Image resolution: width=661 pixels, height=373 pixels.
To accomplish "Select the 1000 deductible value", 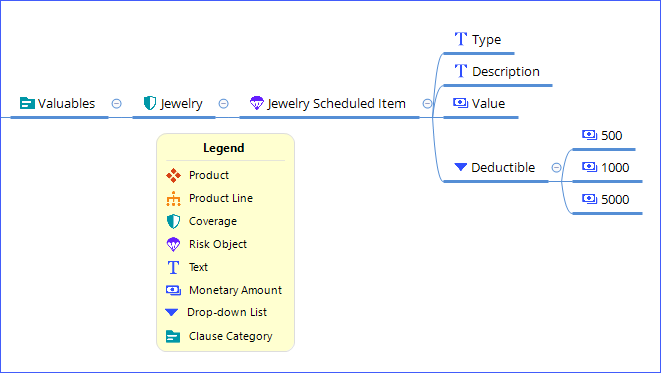I will pyautogui.click(x=615, y=167).
